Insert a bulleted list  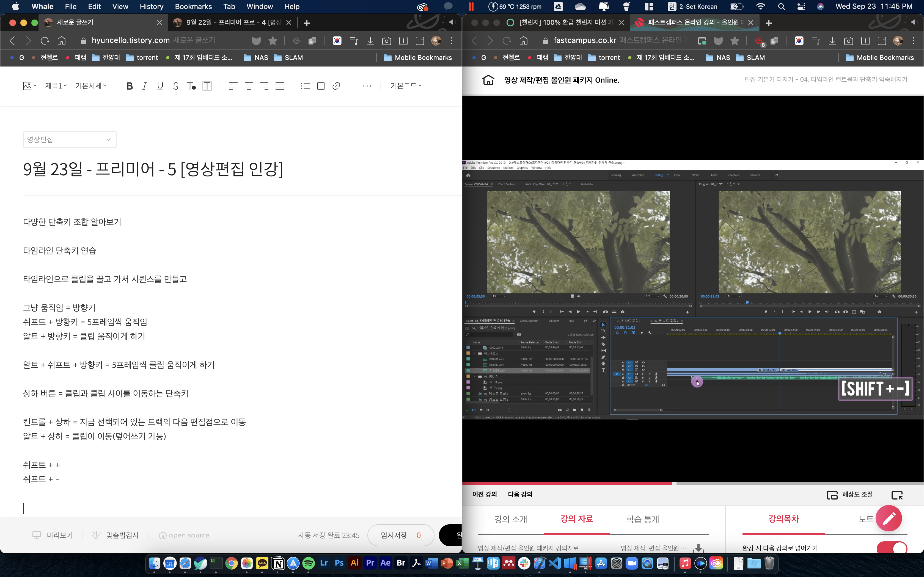tap(305, 86)
